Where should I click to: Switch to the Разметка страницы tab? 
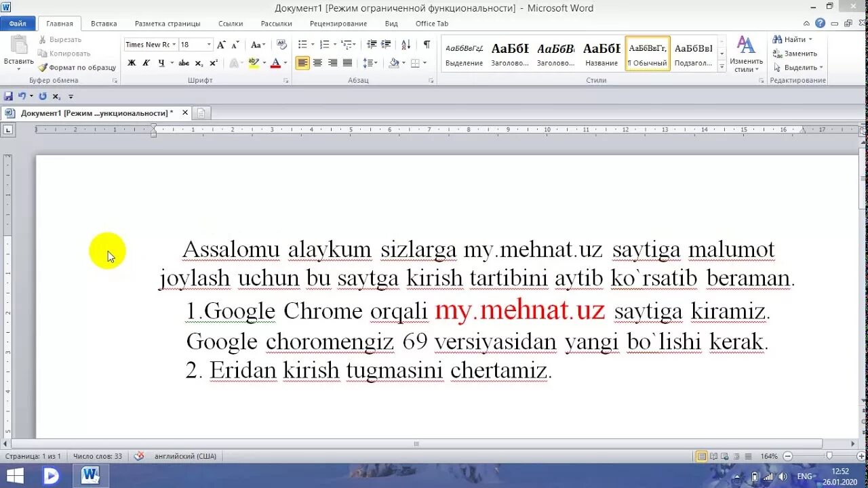[167, 24]
